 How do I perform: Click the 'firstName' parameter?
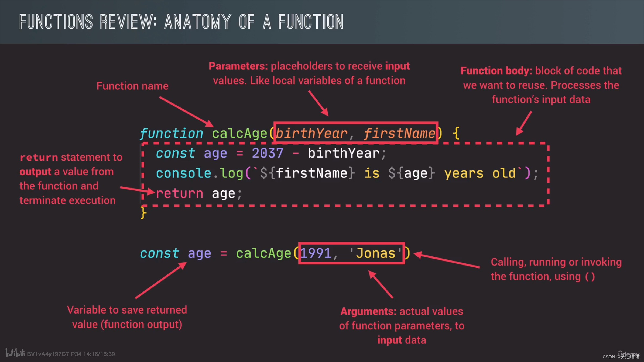point(399,134)
